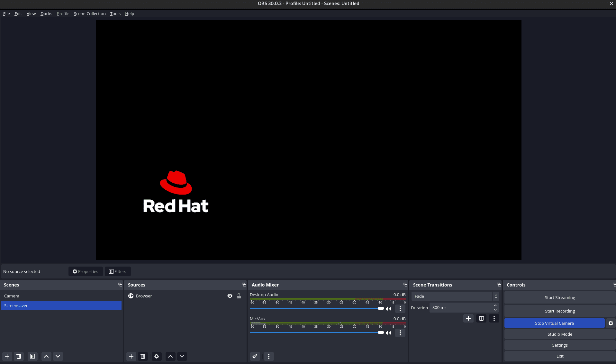The height and width of the screenshot is (364, 616).
Task: Open advanced audio properties gears icon
Action: pos(255,356)
